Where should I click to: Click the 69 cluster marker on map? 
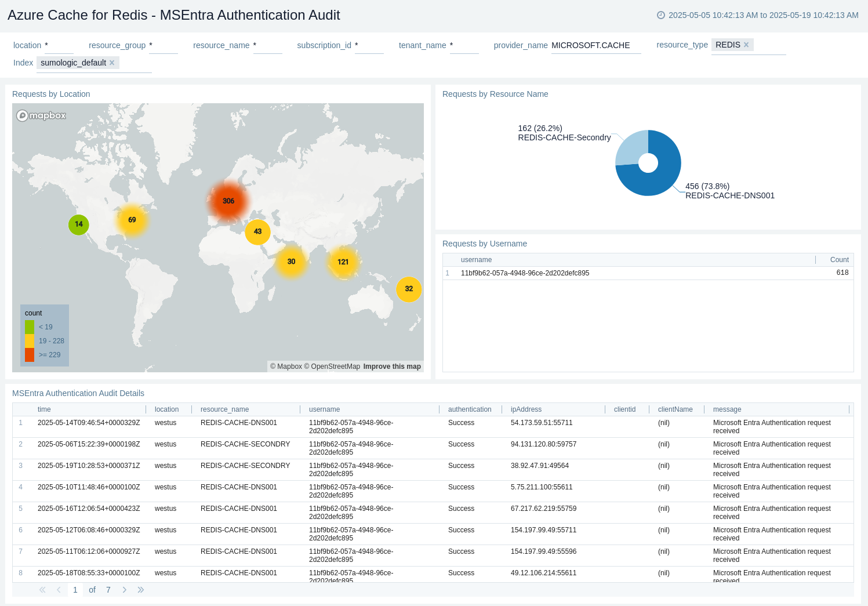pos(132,220)
